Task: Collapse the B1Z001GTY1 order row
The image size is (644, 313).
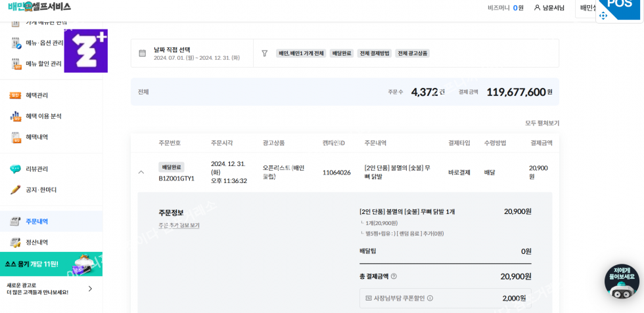Action: (141, 172)
